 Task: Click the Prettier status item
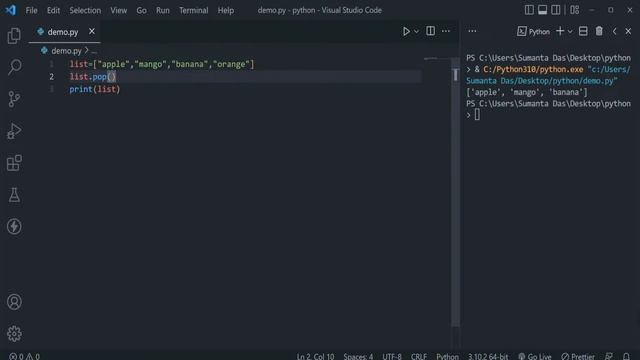point(578,356)
